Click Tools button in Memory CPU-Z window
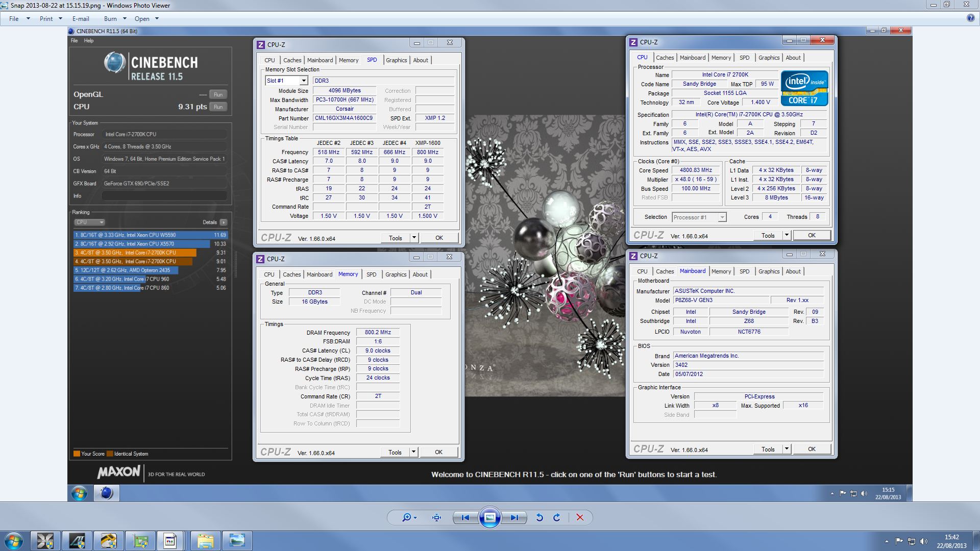980x551 pixels. 395,452
